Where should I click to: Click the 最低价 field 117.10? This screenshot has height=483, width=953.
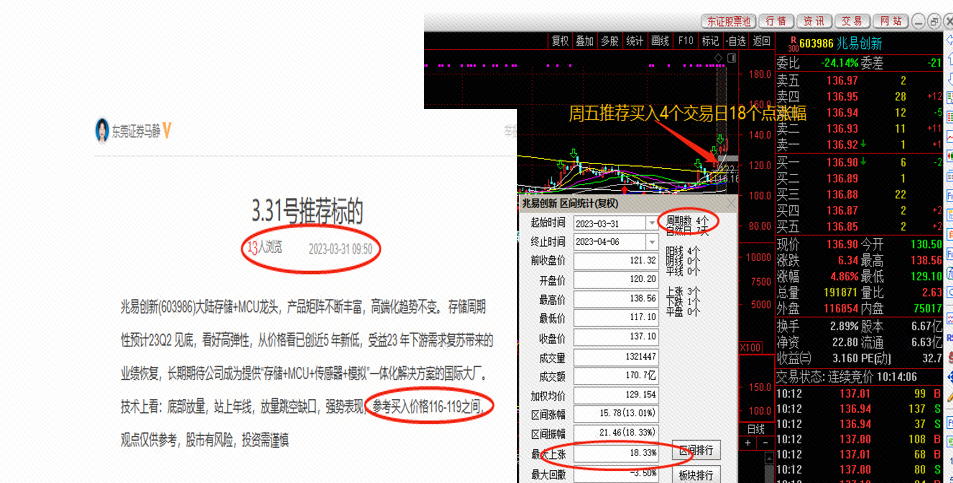[616, 318]
